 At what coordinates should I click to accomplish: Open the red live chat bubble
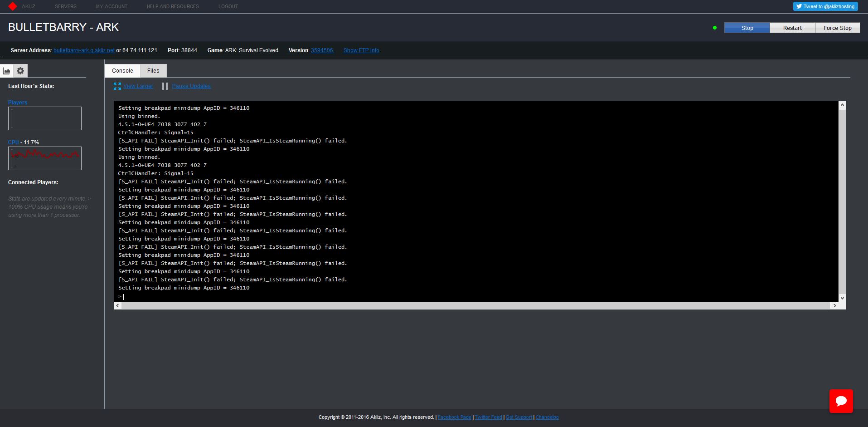pos(841,401)
